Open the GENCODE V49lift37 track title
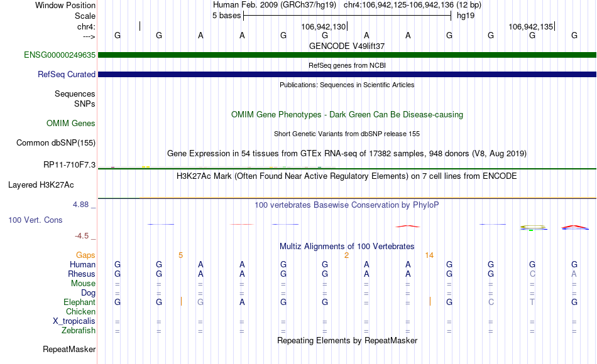Image resolution: width=597 pixels, height=364 pixels. point(347,46)
